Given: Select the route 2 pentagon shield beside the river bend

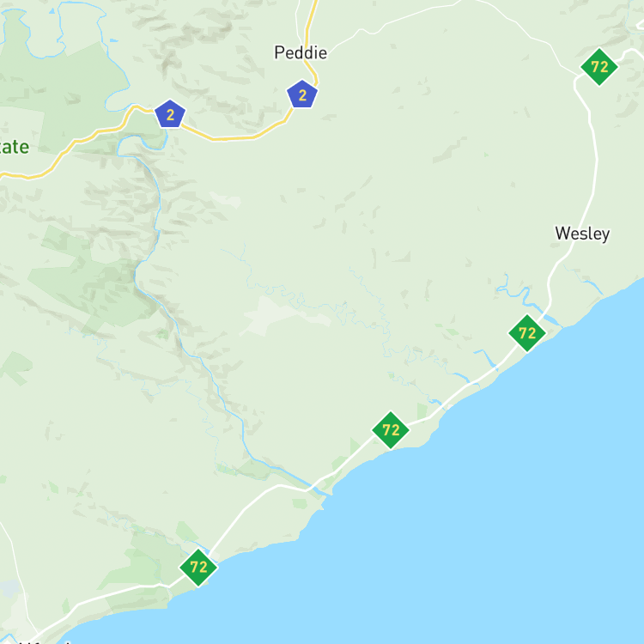Looking at the screenshot, I should coord(170,114).
